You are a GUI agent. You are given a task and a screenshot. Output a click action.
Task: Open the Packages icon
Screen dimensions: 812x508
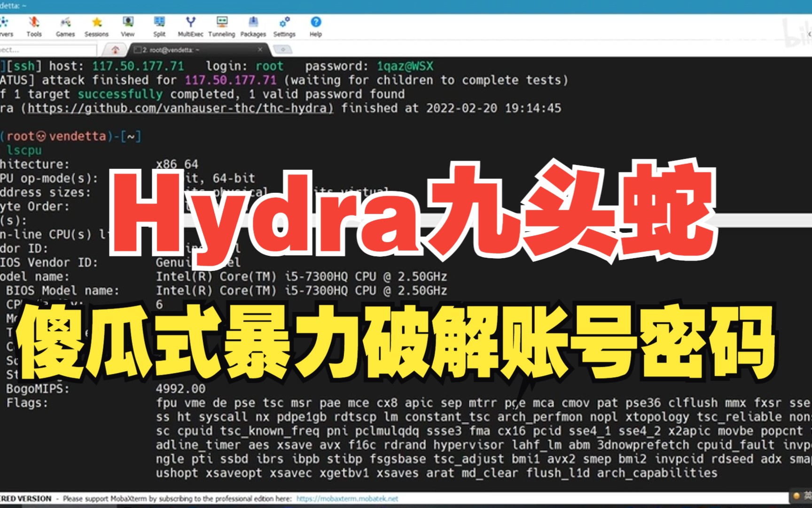[x=253, y=26]
